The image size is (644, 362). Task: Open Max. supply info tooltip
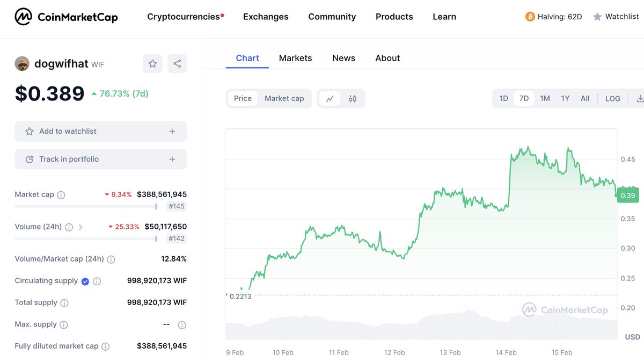[64, 325]
